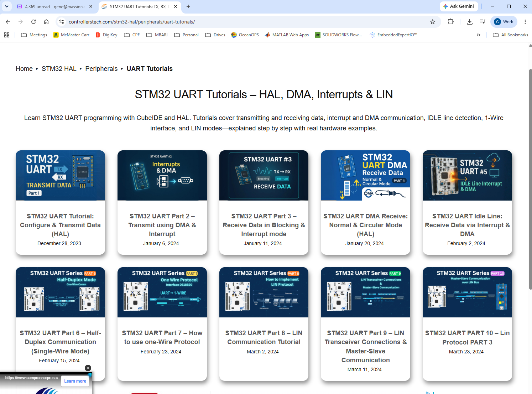
Task: Go to Home in the breadcrumb
Action: 24,69
